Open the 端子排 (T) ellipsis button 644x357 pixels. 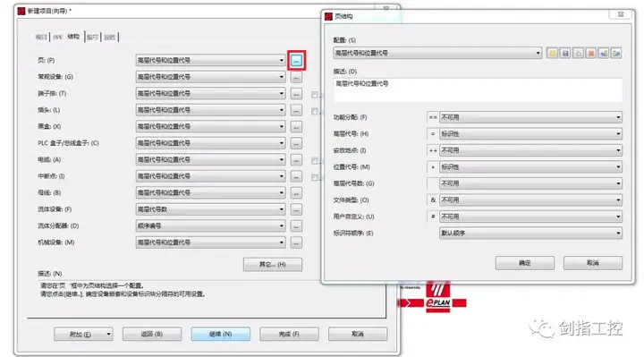point(296,94)
